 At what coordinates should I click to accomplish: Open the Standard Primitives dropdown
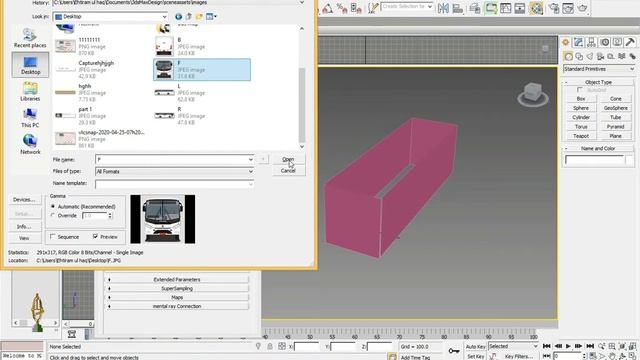pos(599,69)
